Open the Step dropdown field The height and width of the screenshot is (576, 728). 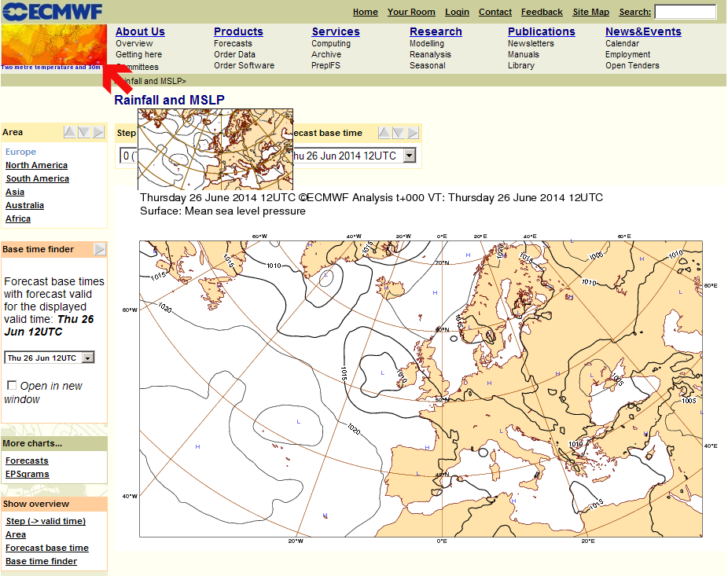pyautogui.click(x=128, y=156)
